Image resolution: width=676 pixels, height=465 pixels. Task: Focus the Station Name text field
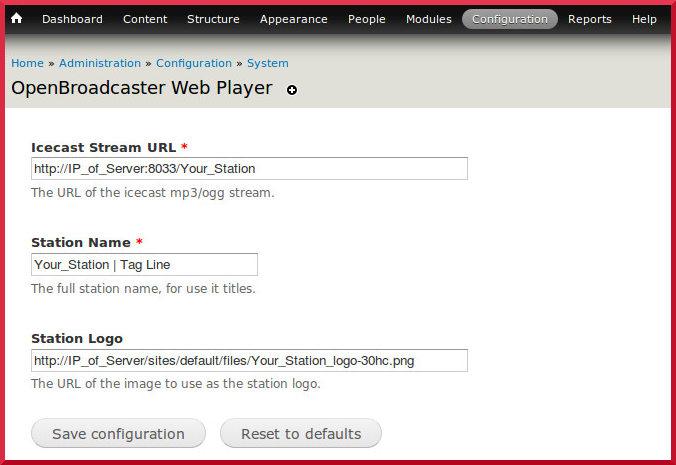point(144,264)
